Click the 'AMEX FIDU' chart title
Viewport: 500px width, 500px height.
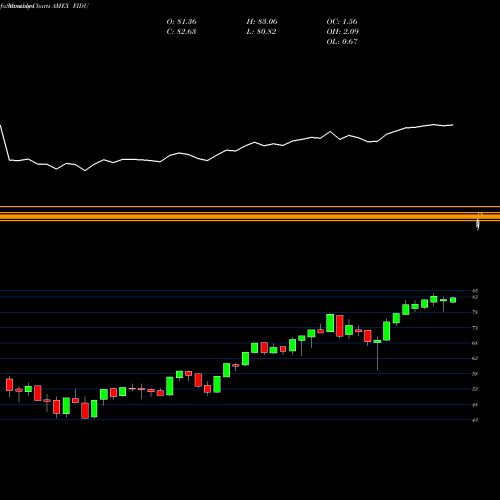(70, 6)
